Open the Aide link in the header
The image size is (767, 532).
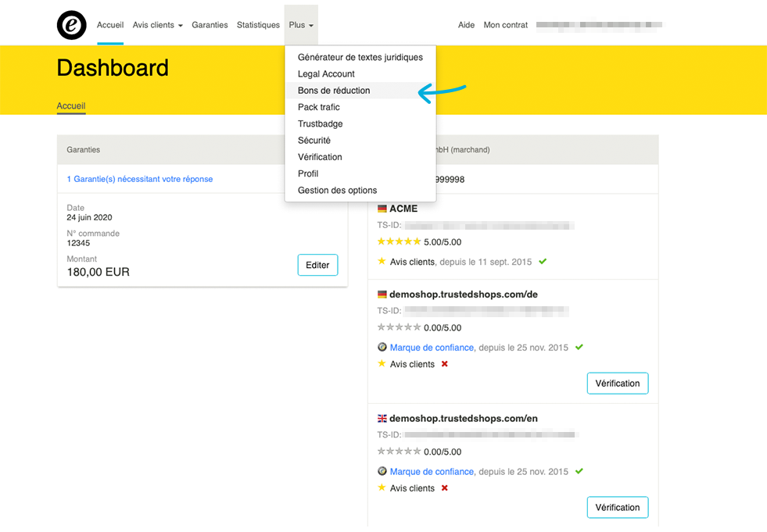[x=466, y=25]
